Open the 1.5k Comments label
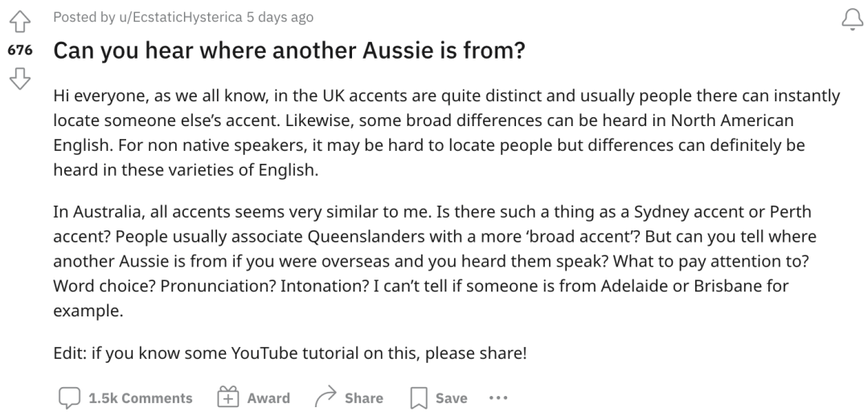The height and width of the screenshot is (416, 868). pos(141,398)
